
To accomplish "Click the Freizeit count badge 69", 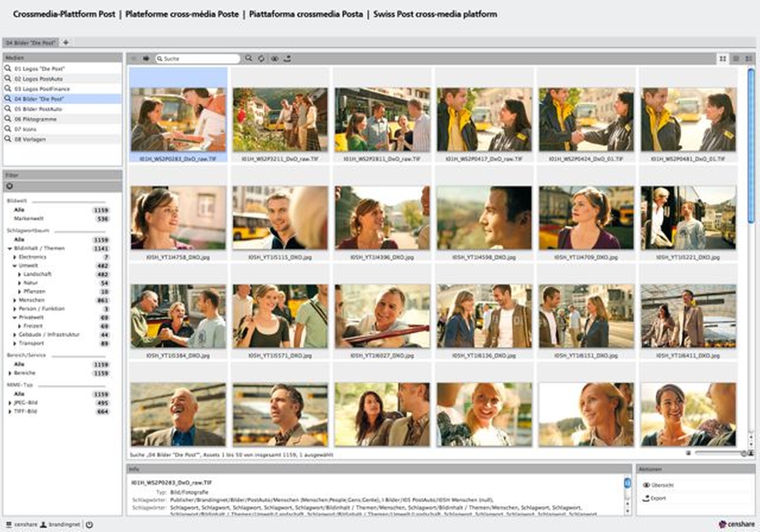I will point(104,327).
